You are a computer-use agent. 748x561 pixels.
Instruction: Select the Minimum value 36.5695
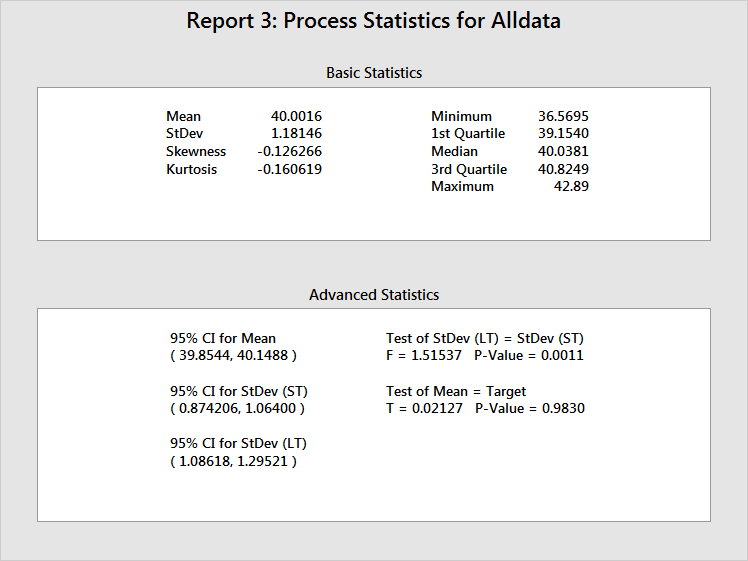(563, 117)
